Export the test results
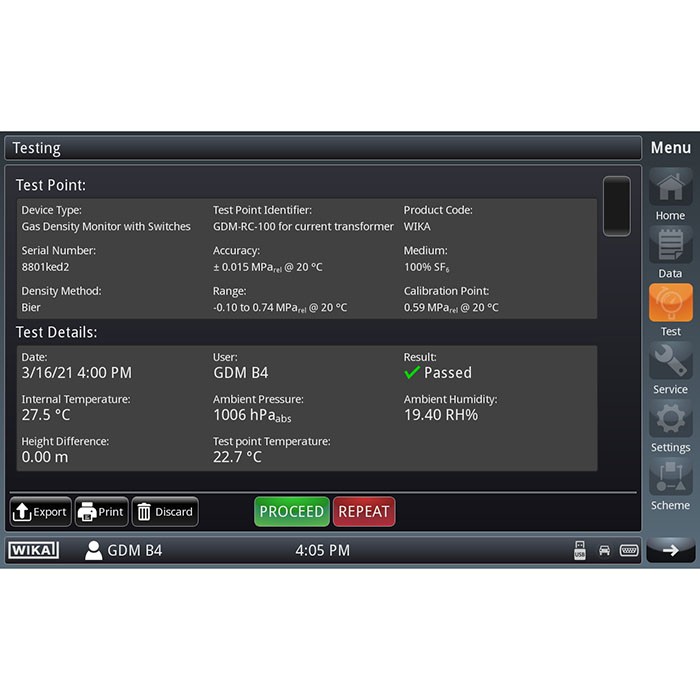 41,512
